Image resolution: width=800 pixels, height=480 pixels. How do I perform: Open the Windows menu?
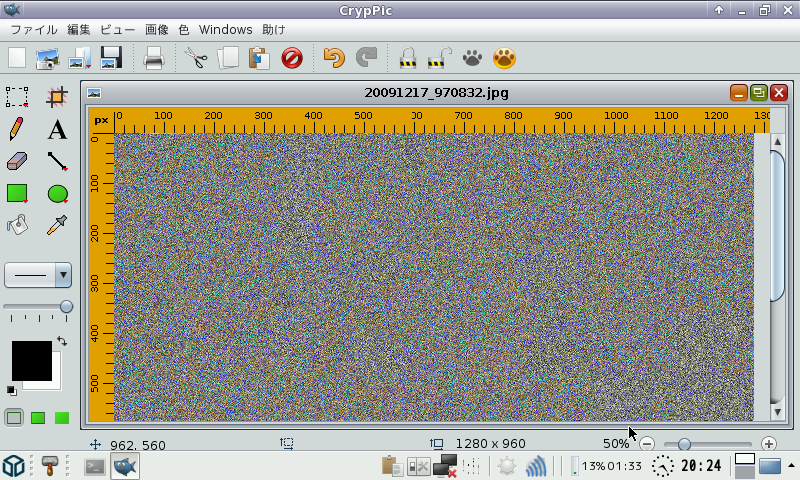[225, 30]
